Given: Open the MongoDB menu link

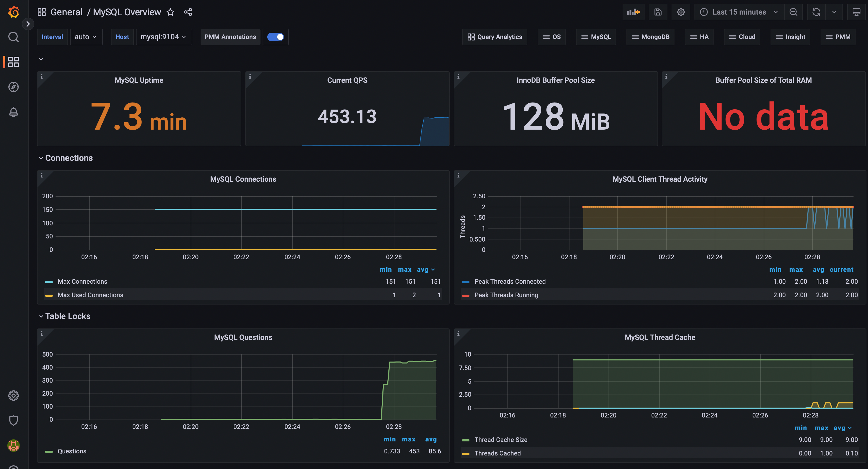Looking at the screenshot, I should 650,37.
